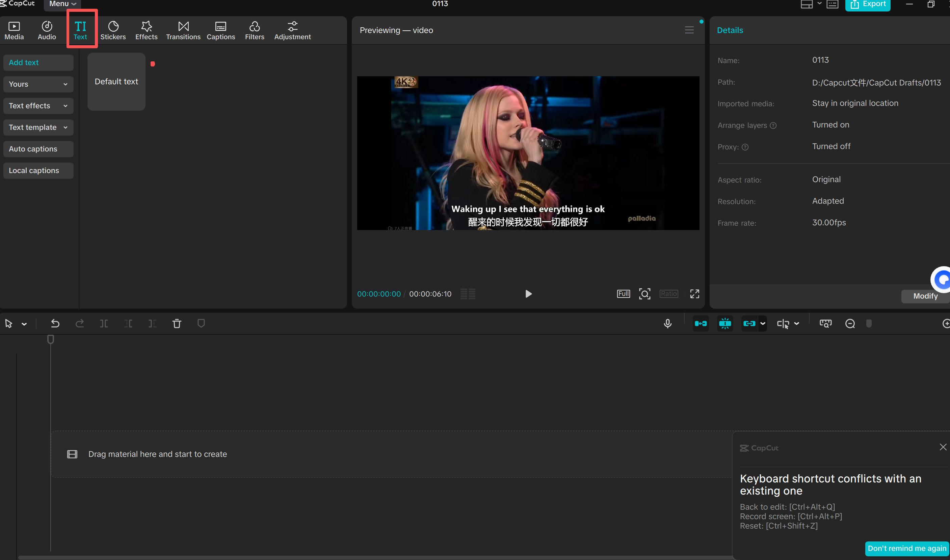
Task: Expand the Text effects category
Action: pyautogui.click(x=38, y=106)
